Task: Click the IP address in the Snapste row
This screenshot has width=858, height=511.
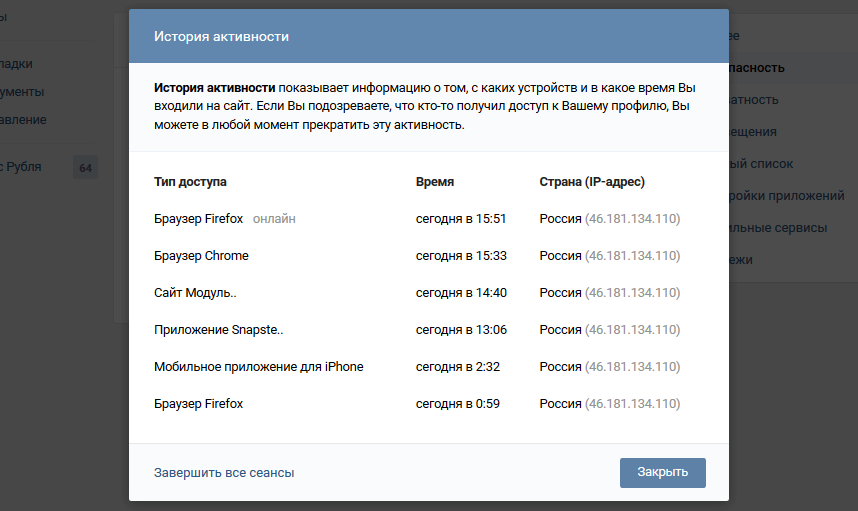Action: [x=632, y=330]
